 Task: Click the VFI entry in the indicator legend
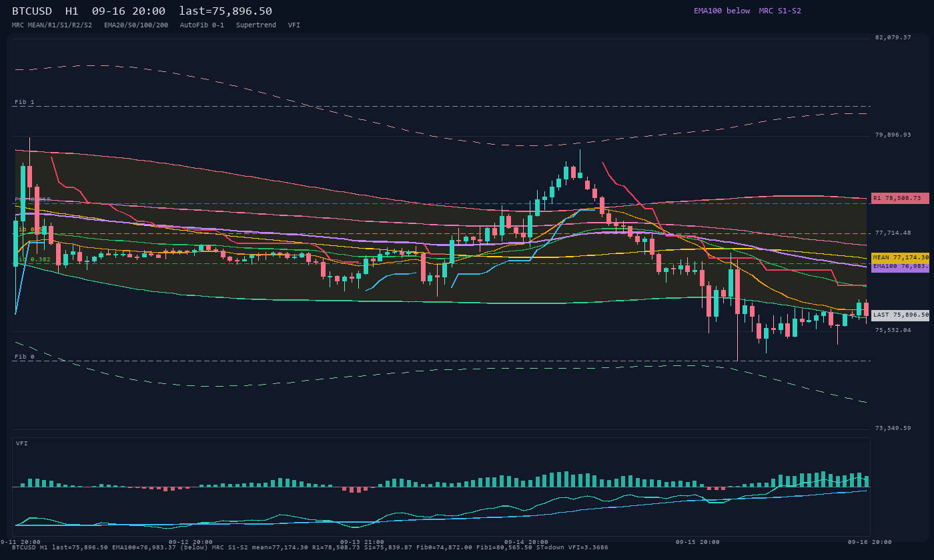294,25
